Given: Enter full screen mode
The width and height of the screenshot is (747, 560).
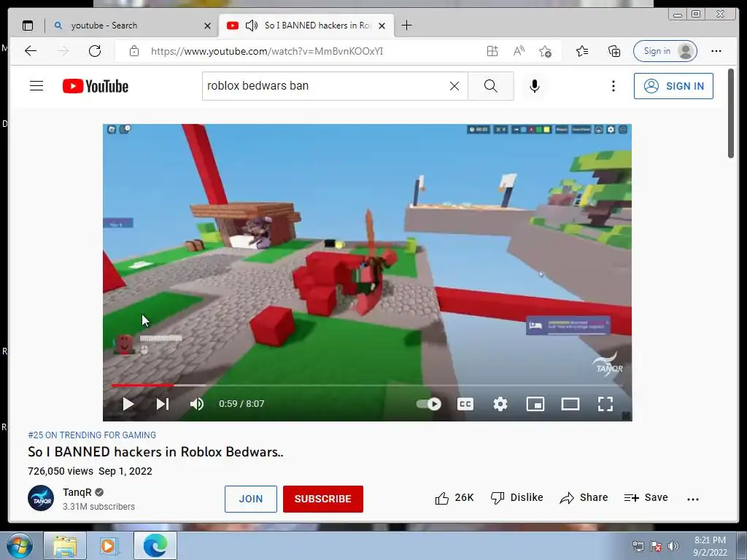Looking at the screenshot, I should 605,404.
